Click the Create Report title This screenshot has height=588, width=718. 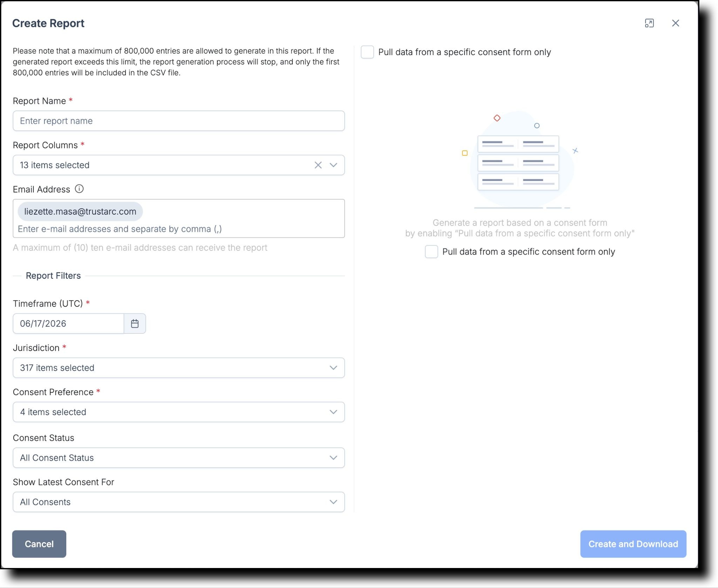(x=48, y=23)
